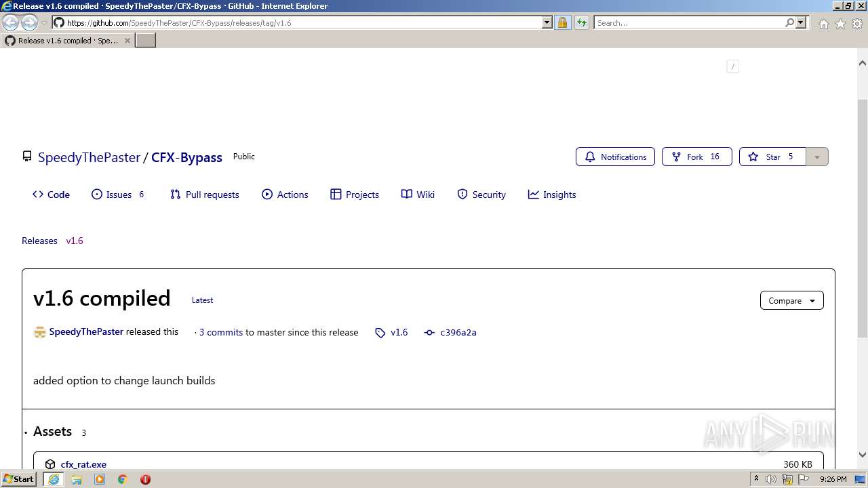Open IE Tools gear icon

857,24
